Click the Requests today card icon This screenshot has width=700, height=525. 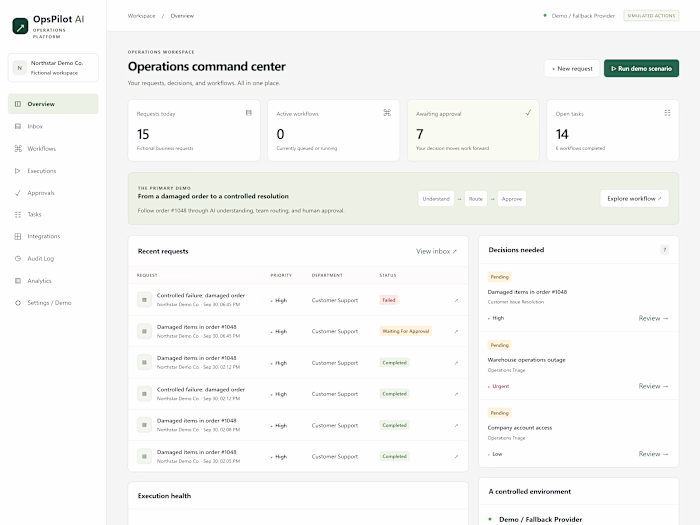pyautogui.click(x=249, y=113)
